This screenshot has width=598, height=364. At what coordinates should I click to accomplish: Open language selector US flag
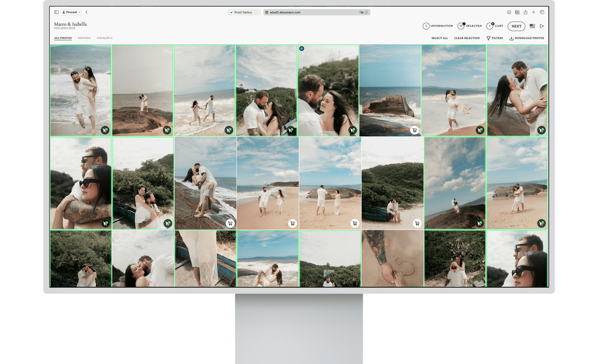(532, 26)
